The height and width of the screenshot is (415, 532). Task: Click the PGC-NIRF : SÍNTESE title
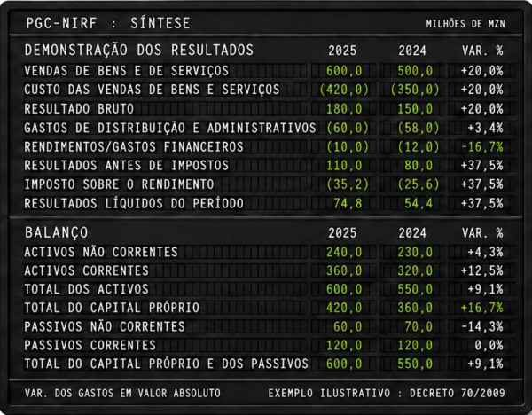pos(108,23)
